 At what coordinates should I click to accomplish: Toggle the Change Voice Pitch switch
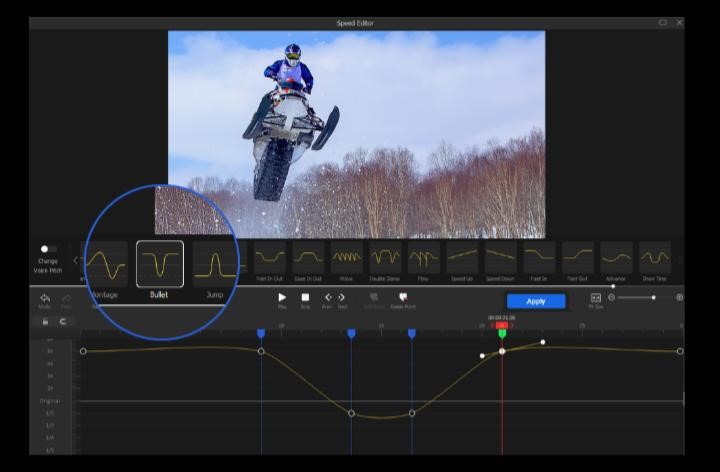pos(47,249)
